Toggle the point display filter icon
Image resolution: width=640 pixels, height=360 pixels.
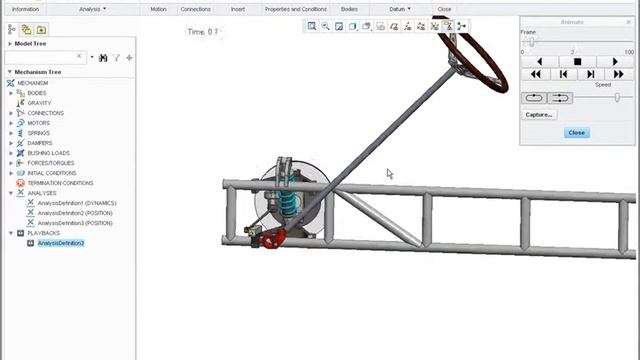pos(421,26)
